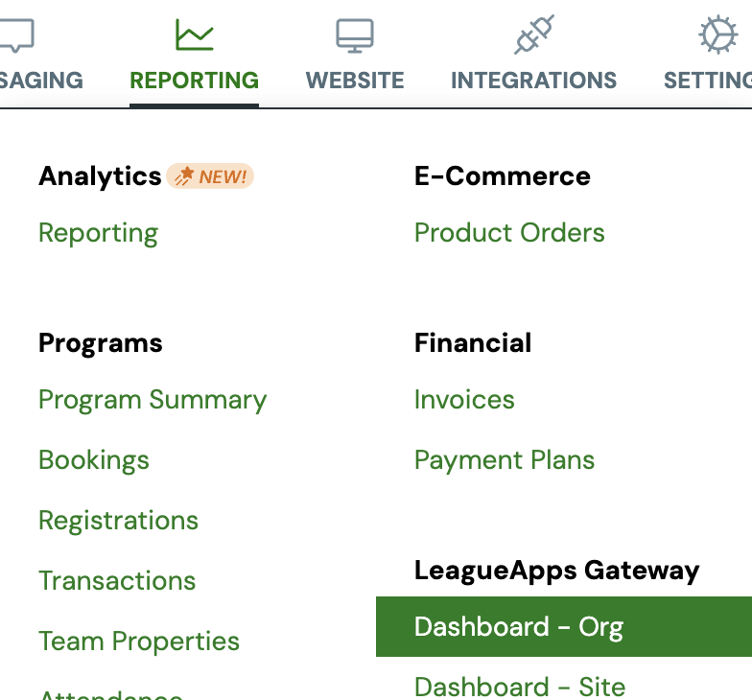Select the Payment Plans link
Image resolution: width=752 pixels, height=700 pixels.
pyautogui.click(x=505, y=460)
